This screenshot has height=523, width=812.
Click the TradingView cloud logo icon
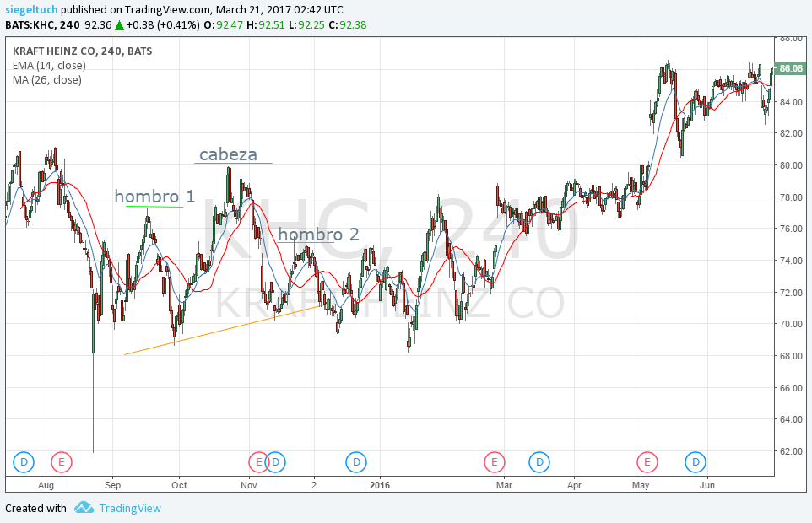tap(84, 508)
